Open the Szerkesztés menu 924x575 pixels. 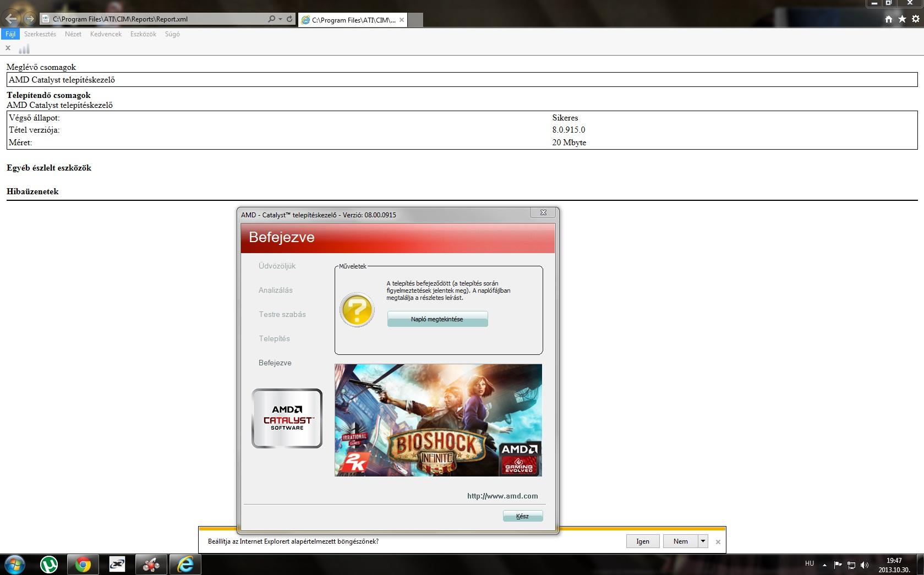click(x=40, y=34)
